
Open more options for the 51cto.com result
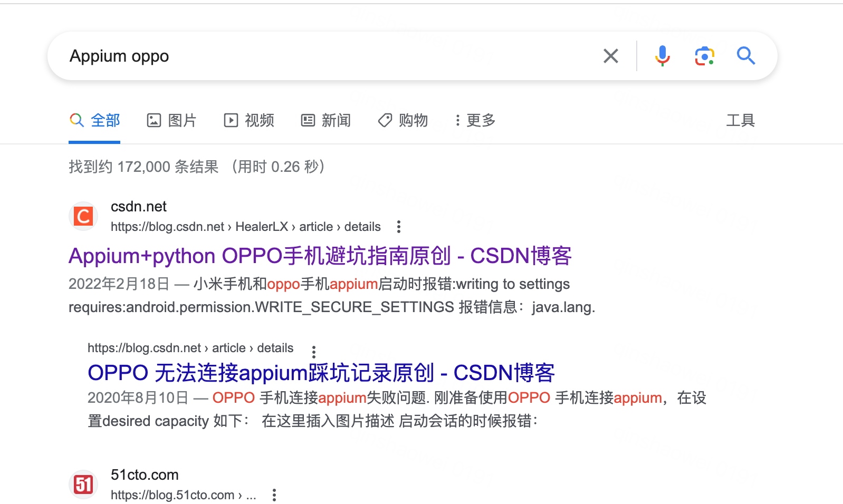(x=274, y=495)
